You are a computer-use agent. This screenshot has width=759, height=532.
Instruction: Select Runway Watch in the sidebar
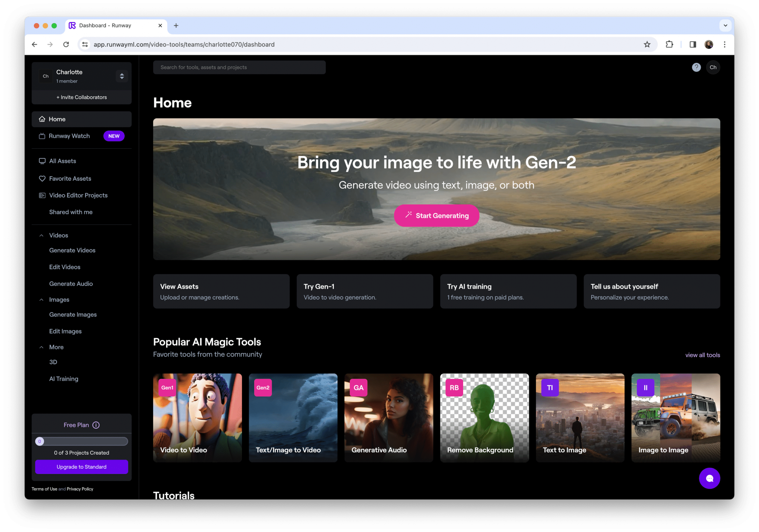pyautogui.click(x=69, y=136)
